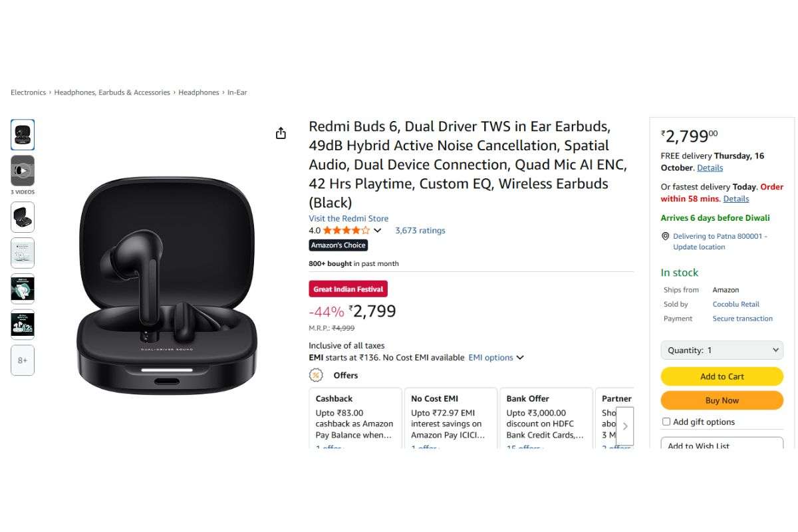Viewport: 798px width, 532px height.
Task: Click the Amazon's Choice badge
Action: (x=338, y=245)
